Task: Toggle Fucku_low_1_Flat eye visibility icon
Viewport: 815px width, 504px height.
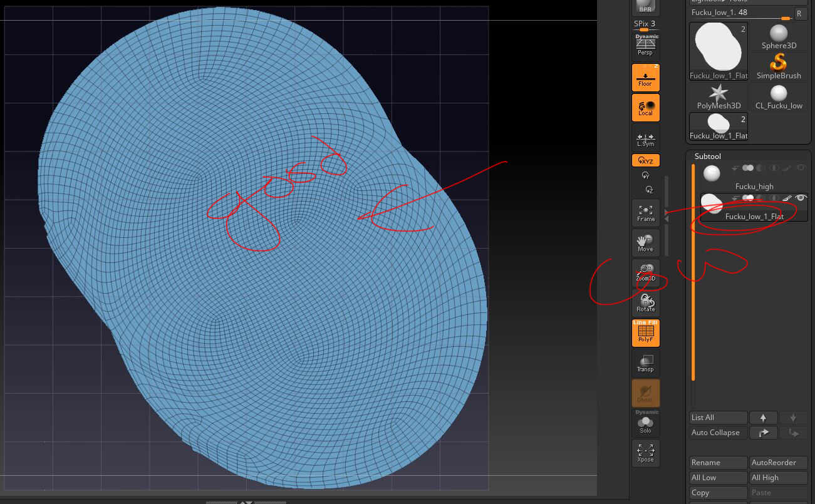Action: [801, 198]
